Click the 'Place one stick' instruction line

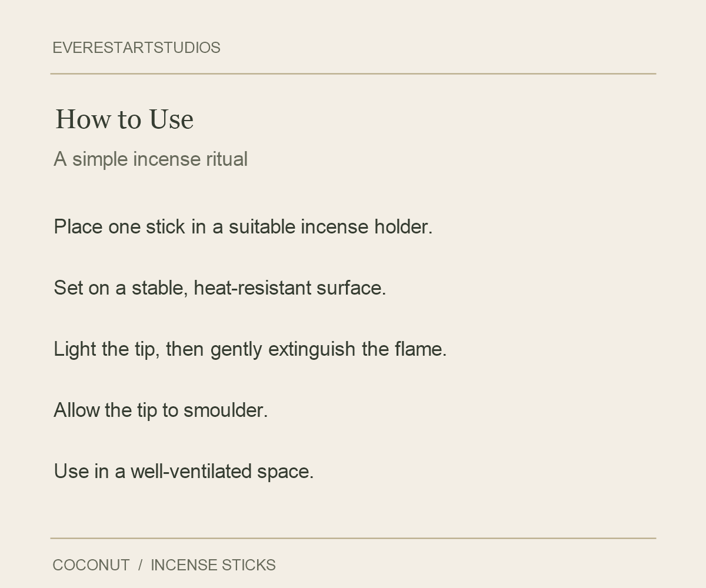(x=243, y=227)
